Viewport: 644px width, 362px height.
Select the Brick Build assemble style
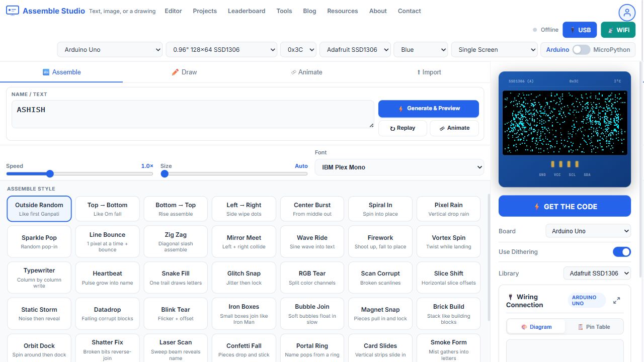[x=449, y=314]
